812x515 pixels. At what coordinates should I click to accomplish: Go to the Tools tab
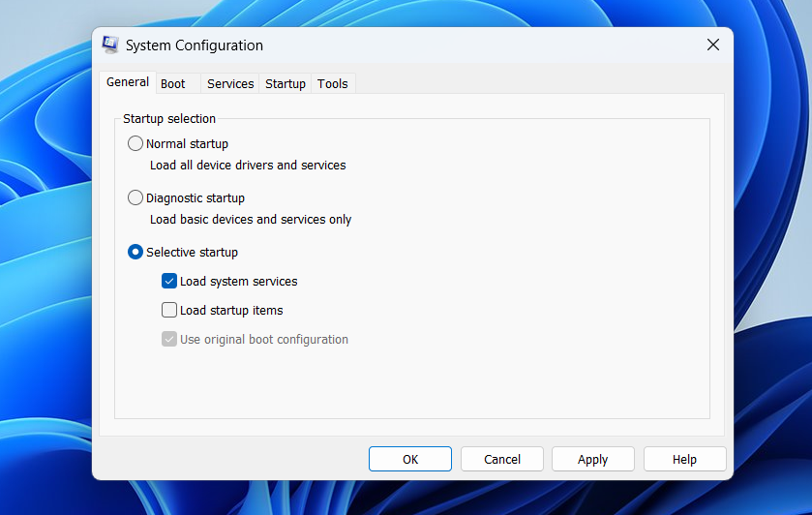point(333,84)
